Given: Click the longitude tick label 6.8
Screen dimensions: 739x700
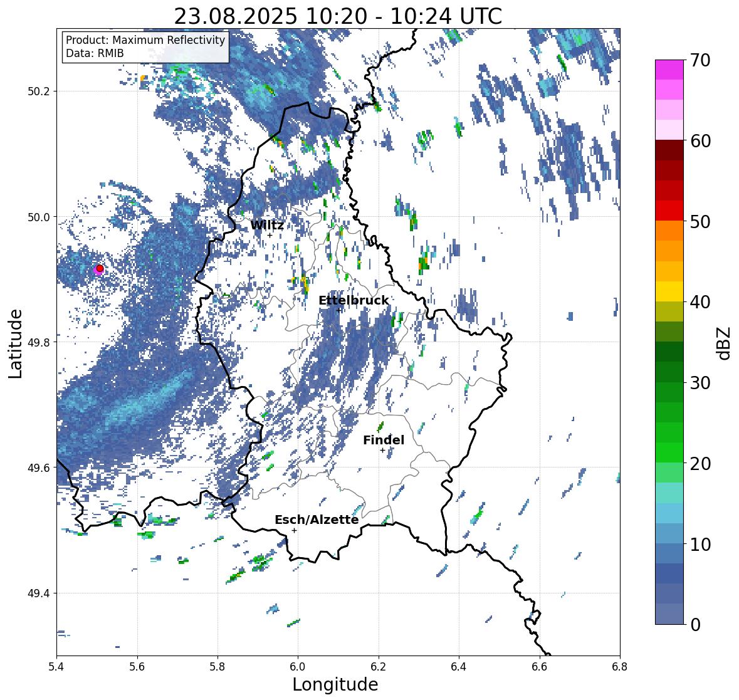Looking at the screenshot, I should pyautogui.click(x=620, y=667).
